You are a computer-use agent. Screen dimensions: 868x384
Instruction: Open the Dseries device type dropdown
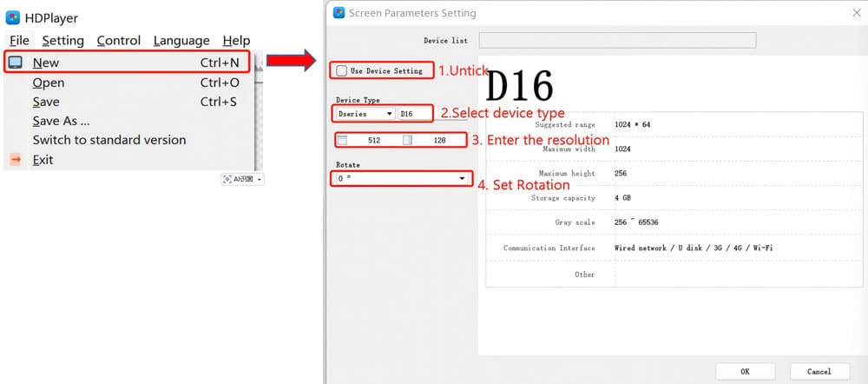[365, 114]
